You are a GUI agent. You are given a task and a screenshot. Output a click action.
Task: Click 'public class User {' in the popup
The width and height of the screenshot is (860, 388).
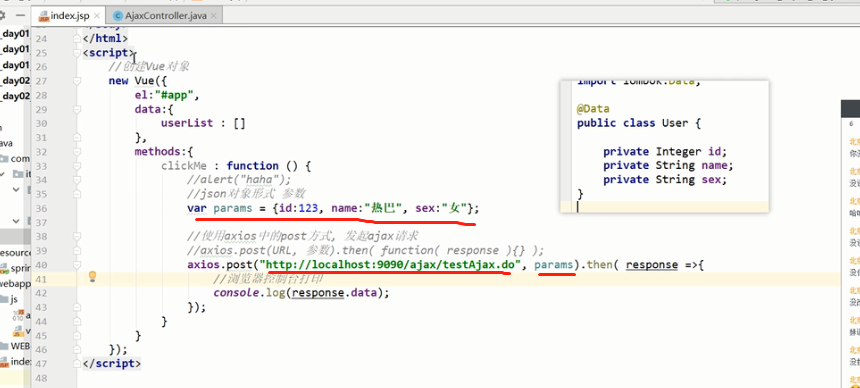tap(638, 123)
